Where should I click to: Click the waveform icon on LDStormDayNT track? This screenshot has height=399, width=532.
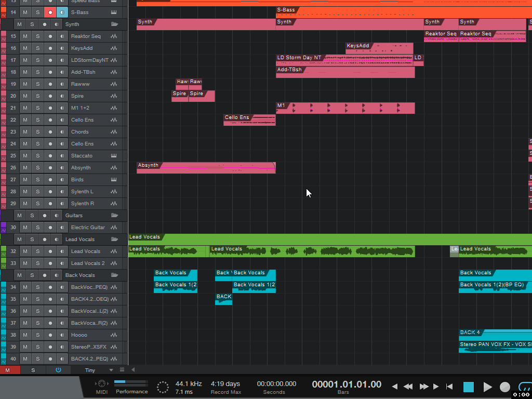[114, 60]
